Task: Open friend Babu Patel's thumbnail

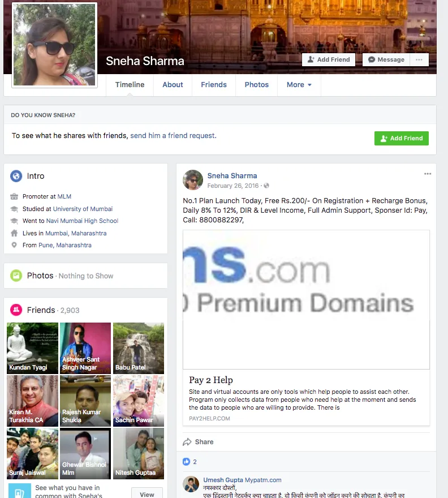Action: coord(139,348)
